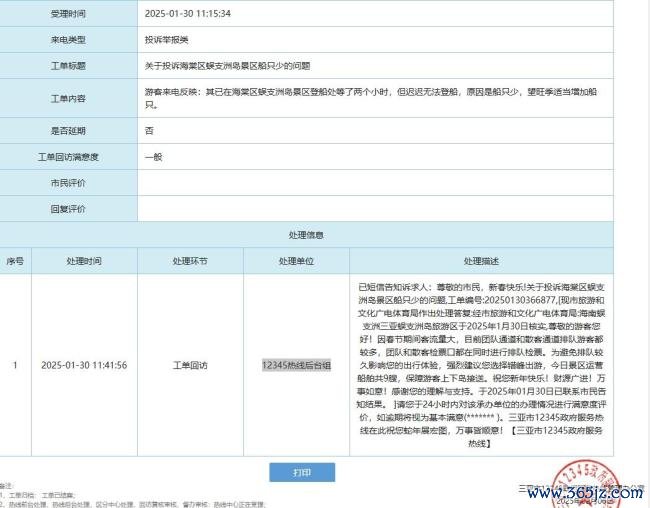Click the 处理时间 column header
This screenshot has height=508, width=650.
point(84,261)
